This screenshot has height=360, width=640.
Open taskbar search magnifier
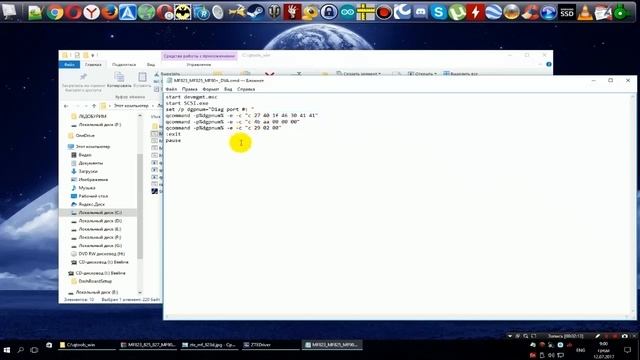pyautogui.click(x=20, y=350)
